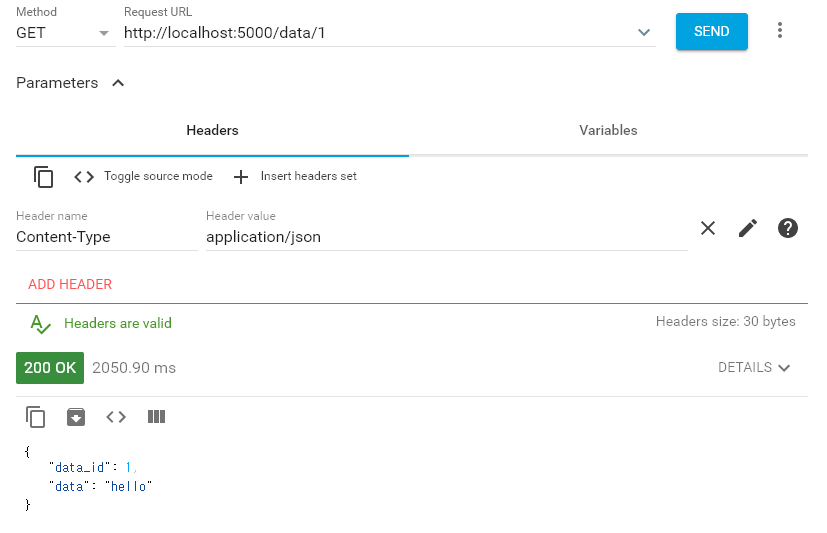The height and width of the screenshot is (533, 827).
Task: Click the 2050.90 ms response time
Action: pos(134,368)
